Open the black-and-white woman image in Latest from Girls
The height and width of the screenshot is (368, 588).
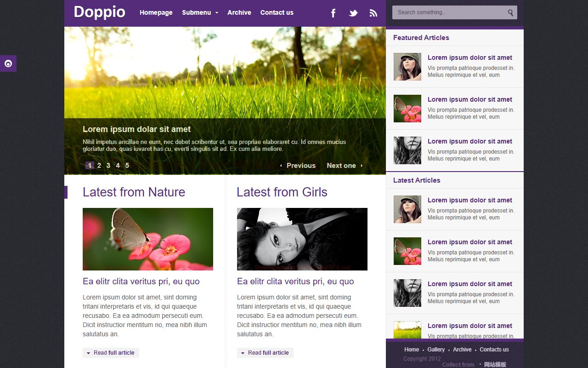(302, 239)
